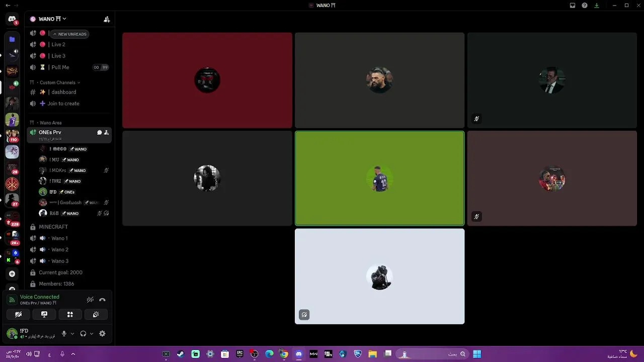Toggle noise suppression in voice panel
This screenshot has width=644, height=362.
[x=90, y=300]
